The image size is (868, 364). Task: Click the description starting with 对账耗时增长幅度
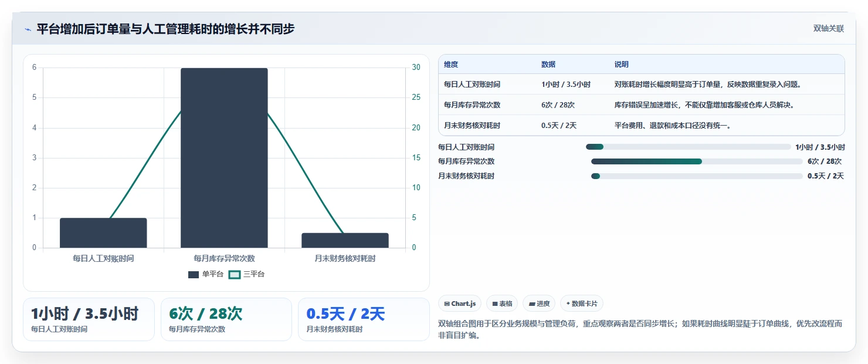tap(708, 85)
